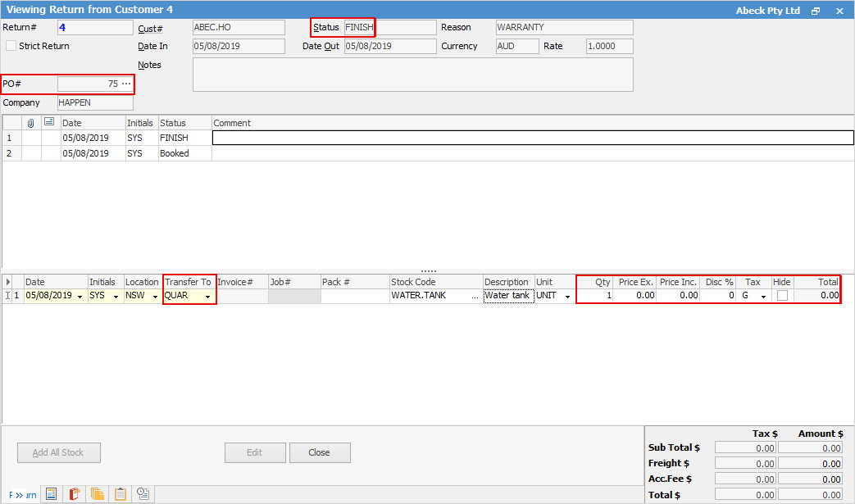
Task: Click the Add All Stock button
Action: [x=59, y=452]
